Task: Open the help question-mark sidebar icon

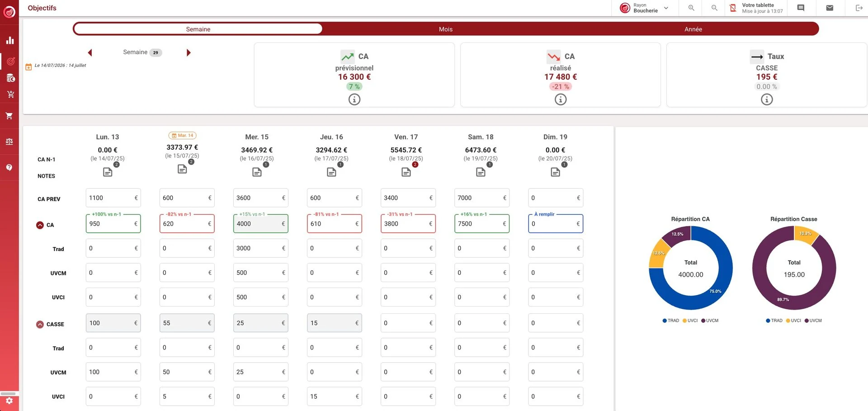Action: pos(9,167)
